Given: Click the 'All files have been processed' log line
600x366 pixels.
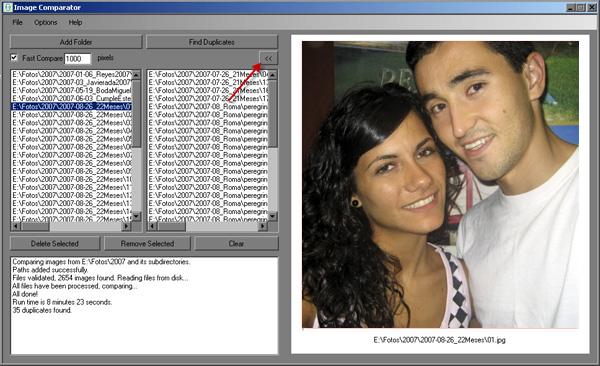Looking at the screenshot, I should click(75, 286).
